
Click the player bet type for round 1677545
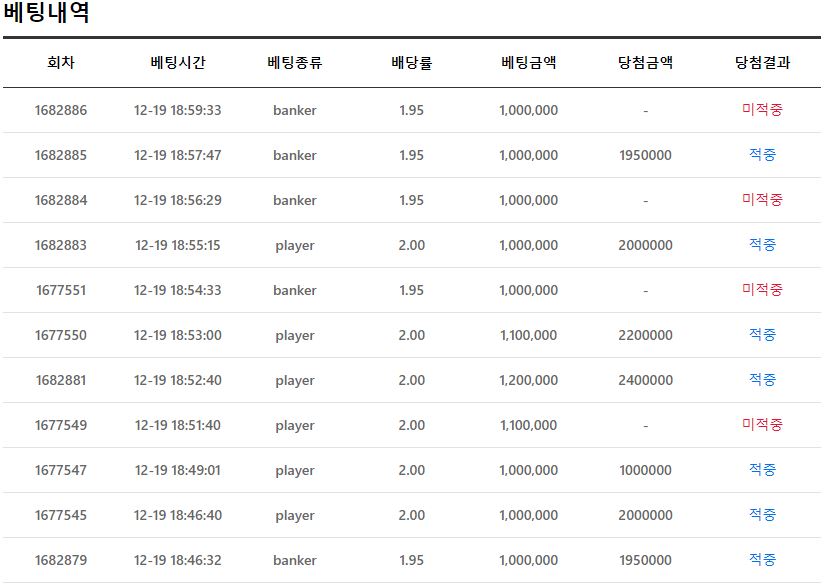tap(294, 515)
